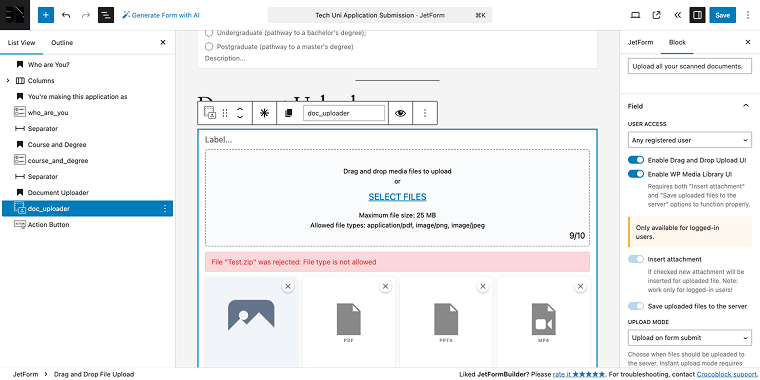The height and width of the screenshot is (380, 760).
Task: Open the desktop preview view icon
Action: pyautogui.click(x=635, y=15)
